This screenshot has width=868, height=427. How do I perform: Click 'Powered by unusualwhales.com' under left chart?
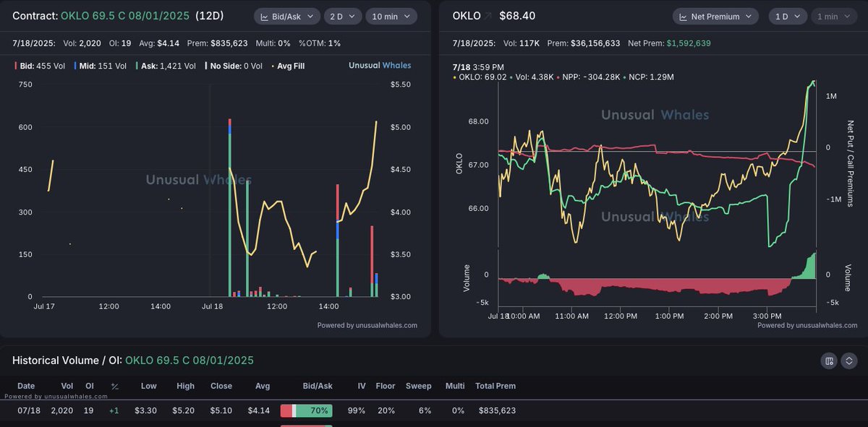(x=367, y=325)
